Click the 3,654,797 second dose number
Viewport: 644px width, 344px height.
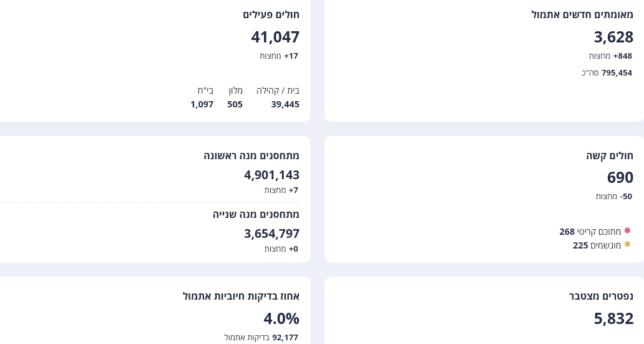[271, 233]
